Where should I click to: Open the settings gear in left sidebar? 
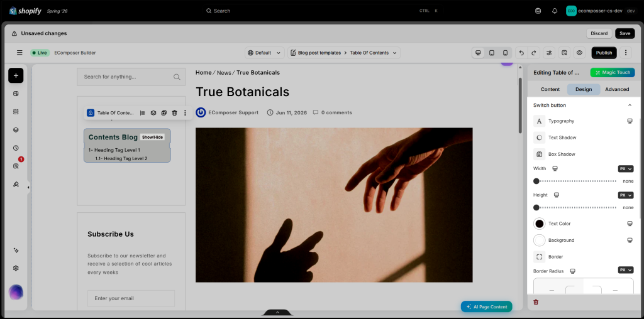pyautogui.click(x=16, y=268)
